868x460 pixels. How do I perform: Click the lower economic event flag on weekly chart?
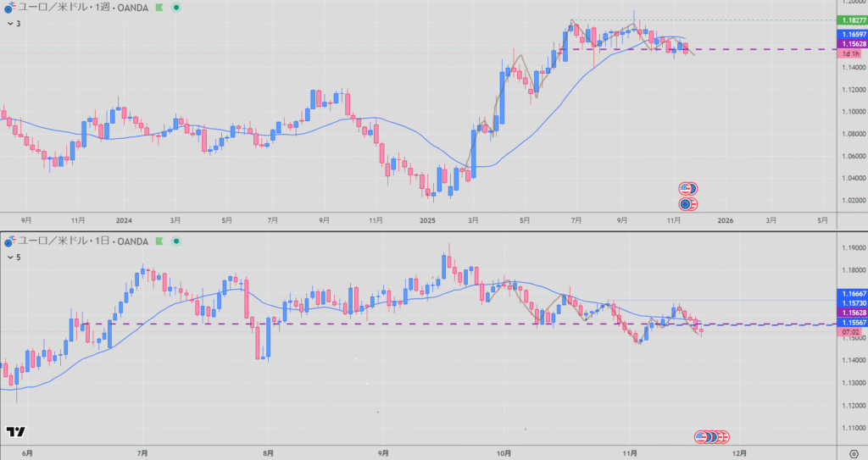pos(688,204)
